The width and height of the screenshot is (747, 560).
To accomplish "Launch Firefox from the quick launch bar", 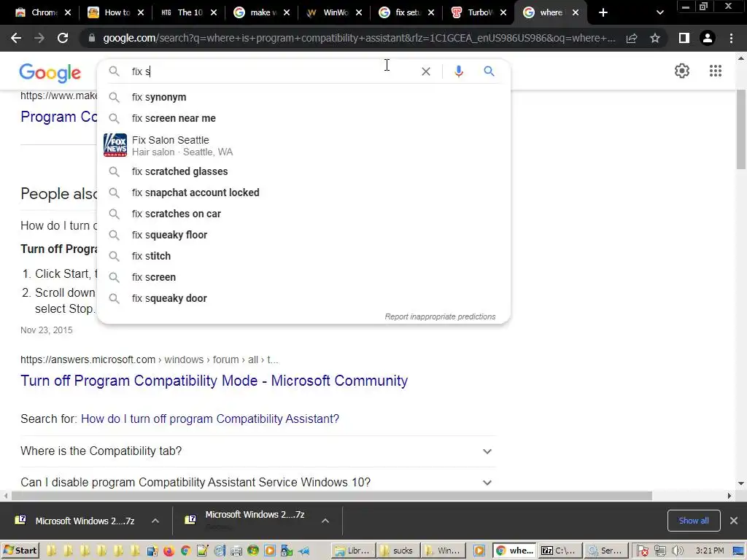I will 169,551.
